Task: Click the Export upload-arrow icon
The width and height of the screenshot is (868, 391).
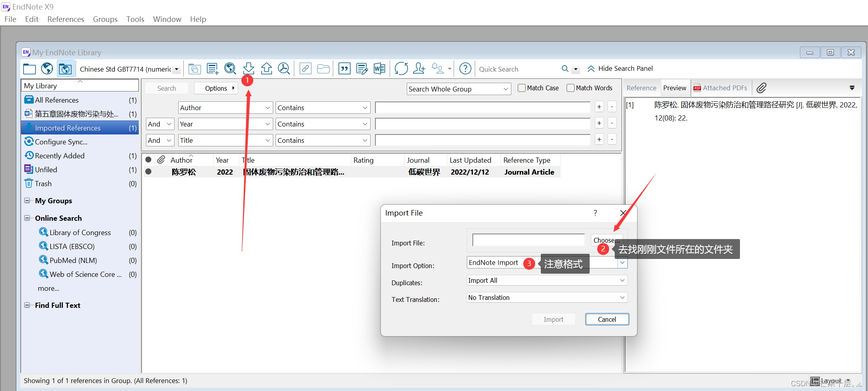Action: pyautogui.click(x=266, y=68)
